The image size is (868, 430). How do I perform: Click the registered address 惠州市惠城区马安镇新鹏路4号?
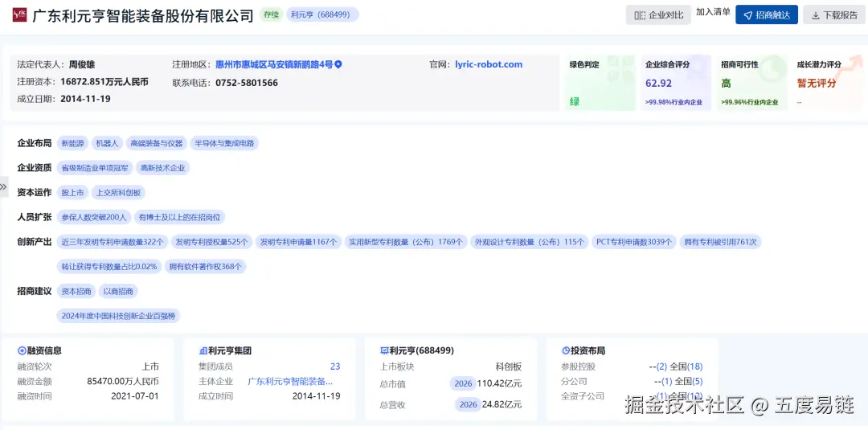click(274, 64)
